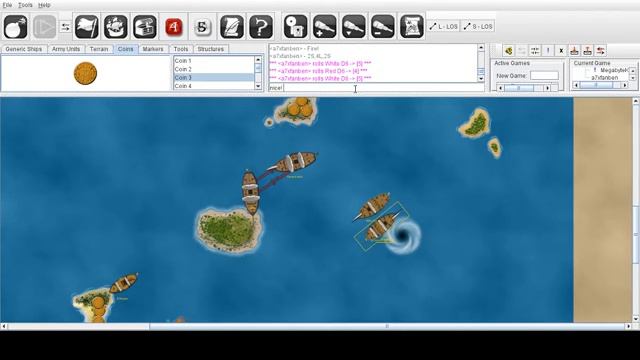Click the coin and card toolbar icon
Viewport: 640px width, 360px height.
296,27
